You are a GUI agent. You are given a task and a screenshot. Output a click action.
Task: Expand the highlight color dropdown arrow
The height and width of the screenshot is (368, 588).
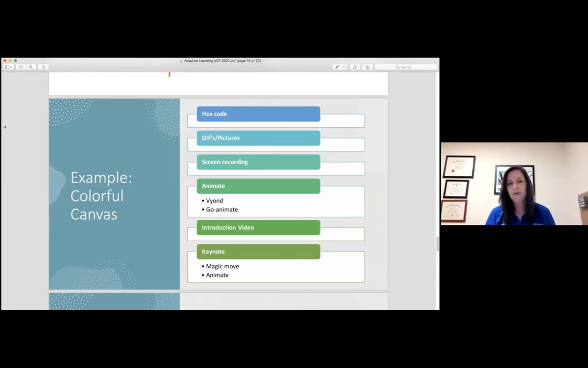tap(344, 67)
